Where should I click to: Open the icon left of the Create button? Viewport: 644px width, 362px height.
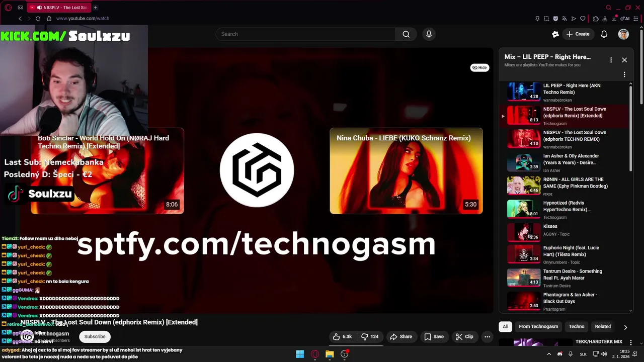click(555, 34)
